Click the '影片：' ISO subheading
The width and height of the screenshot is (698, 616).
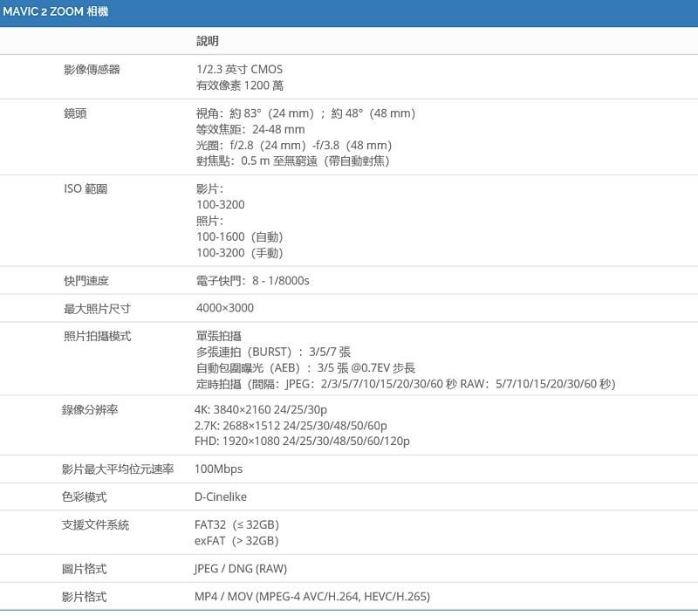[209, 188]
